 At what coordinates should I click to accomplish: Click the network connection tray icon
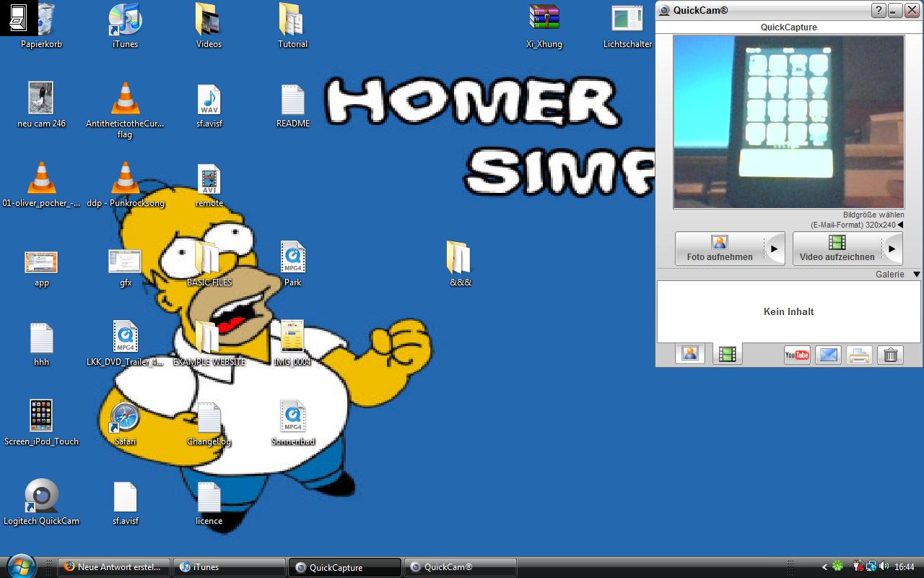point(871,566)
